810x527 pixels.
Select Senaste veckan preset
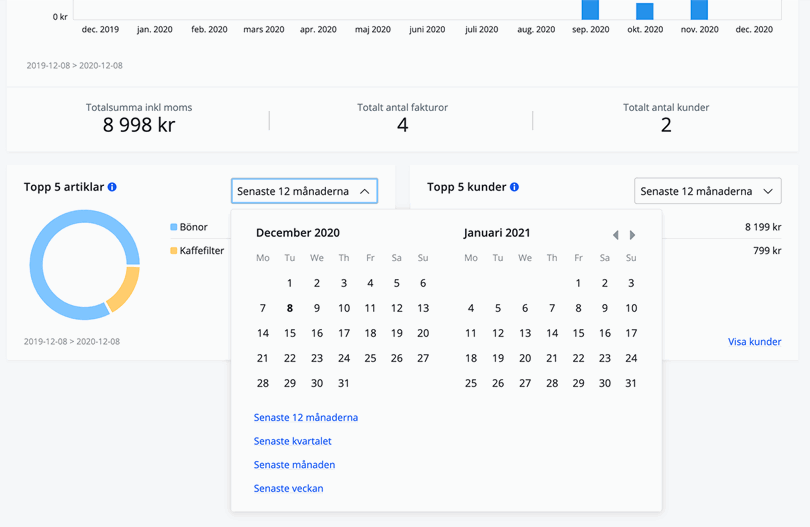tap(288, 489)
